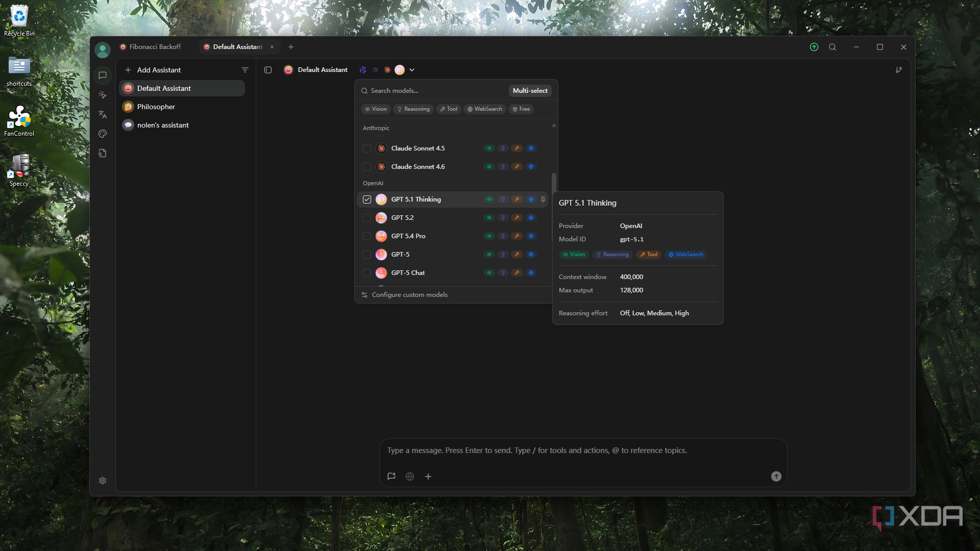Collapse the model selector chevron
980x551 pixels.
click(412, 70)
